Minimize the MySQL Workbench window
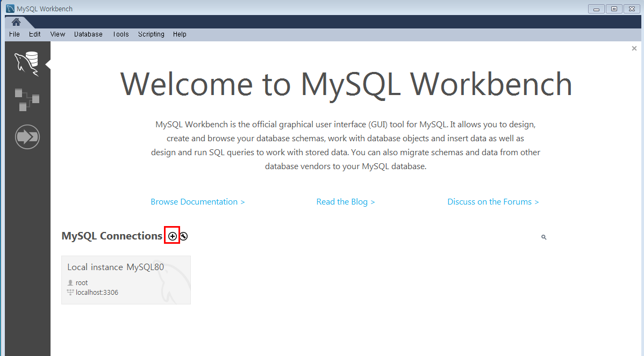Screen dimensions: 644x356 (x=596, y=9)
